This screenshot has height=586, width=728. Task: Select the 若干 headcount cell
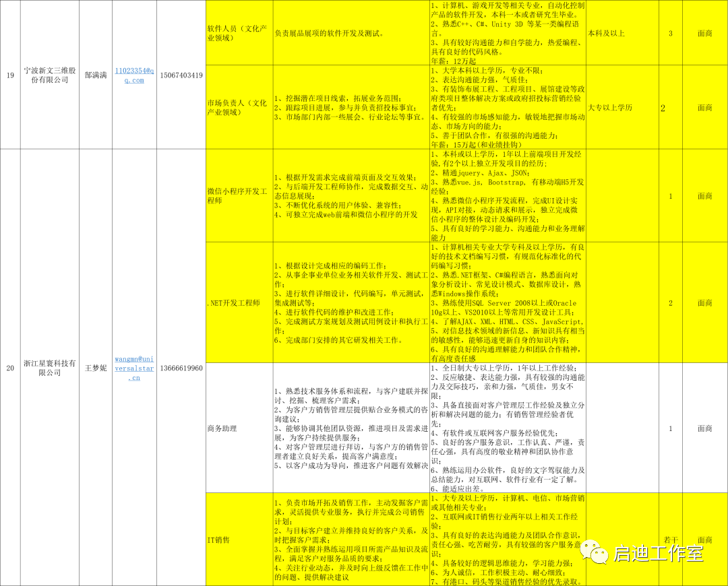point(670,540)
